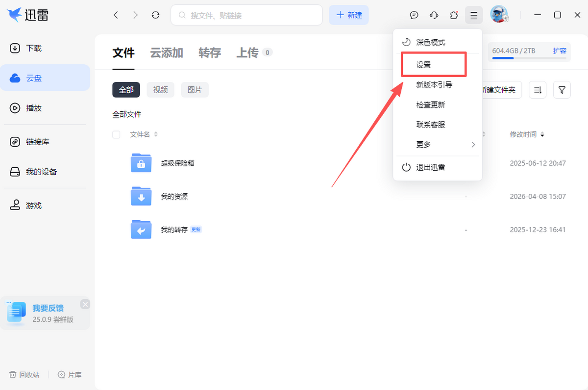
Task: Click the 新建 button
Action: point(349,15)
